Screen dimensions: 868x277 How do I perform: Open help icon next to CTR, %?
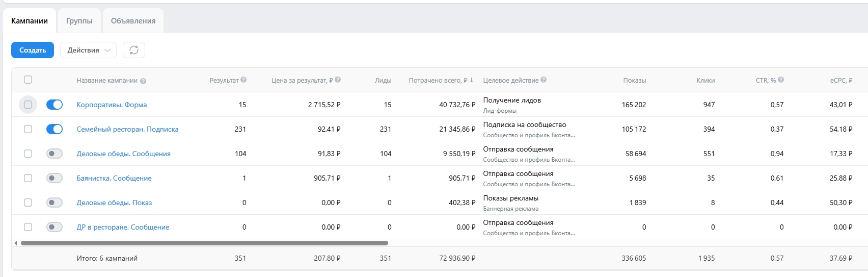[x=781, y=80]
